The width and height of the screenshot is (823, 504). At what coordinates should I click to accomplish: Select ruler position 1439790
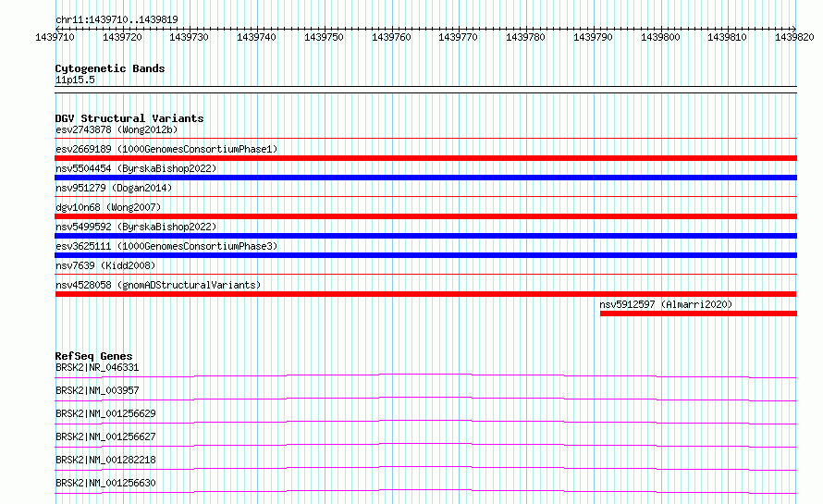pos(593,37)
